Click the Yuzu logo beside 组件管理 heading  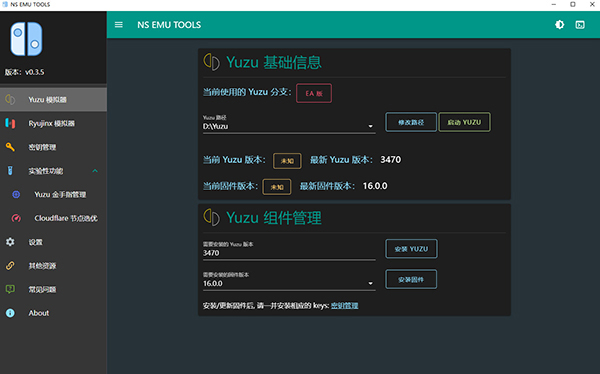tap(212, 217)
